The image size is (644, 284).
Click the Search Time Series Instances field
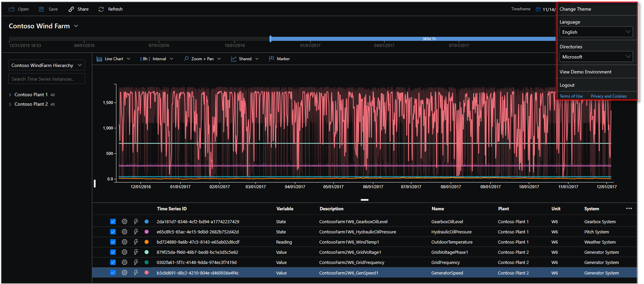click(47, 79)
